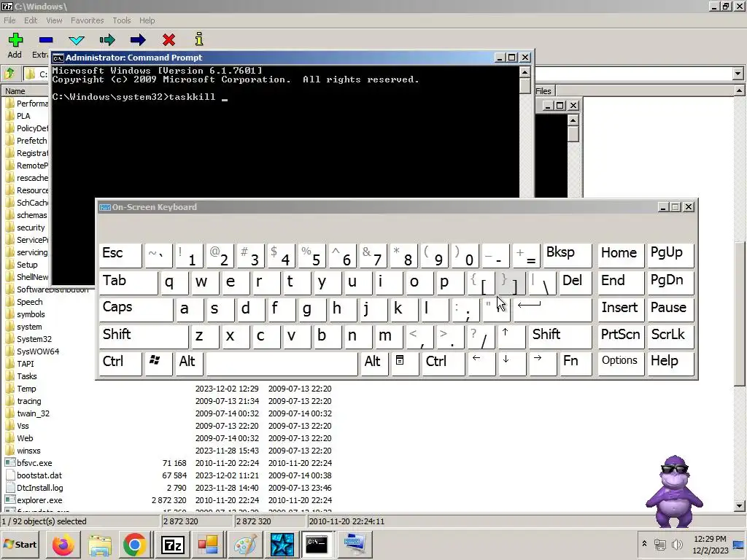This screenshot has height=560, width=747.
Task: Open the Favorites menu in 7-Zip
Action: 88,20
